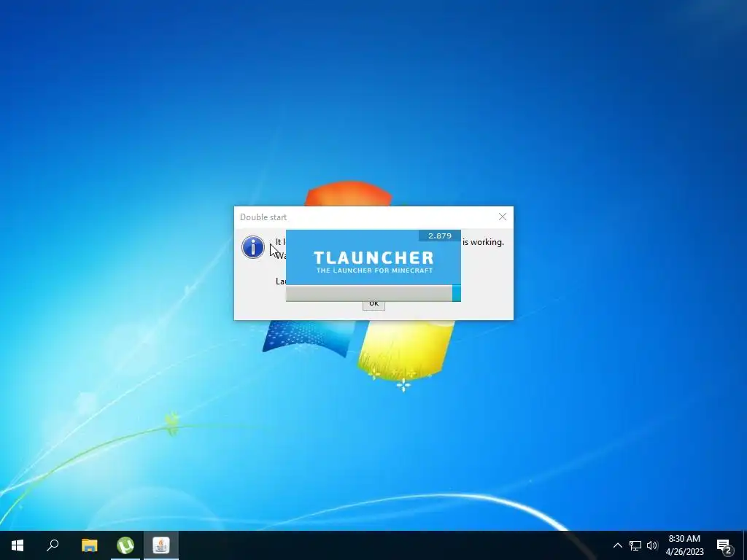Click the TLauncher loading progress bar
Screen dimensions: 747x560
click(373, 293)
